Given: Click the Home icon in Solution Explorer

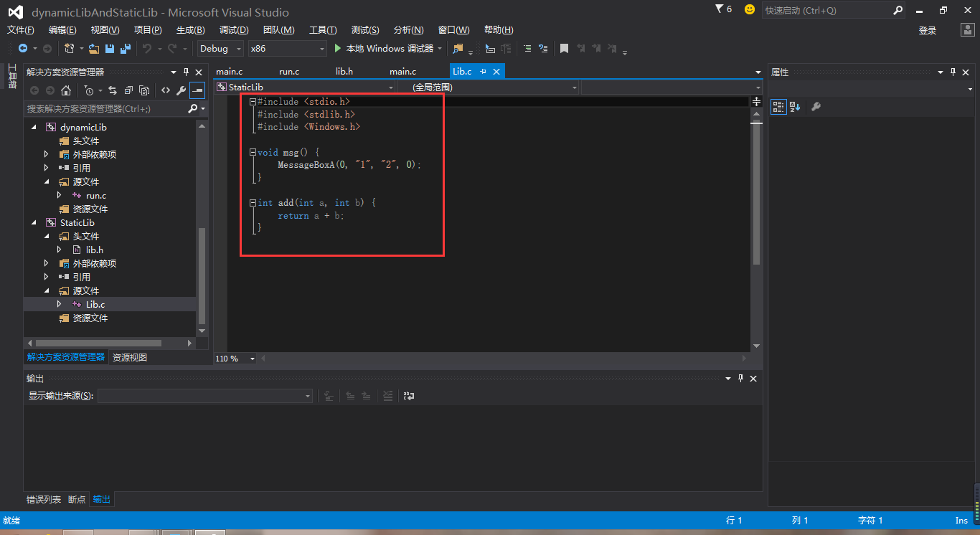Looking at the screenshot, I should pos(66,90).
